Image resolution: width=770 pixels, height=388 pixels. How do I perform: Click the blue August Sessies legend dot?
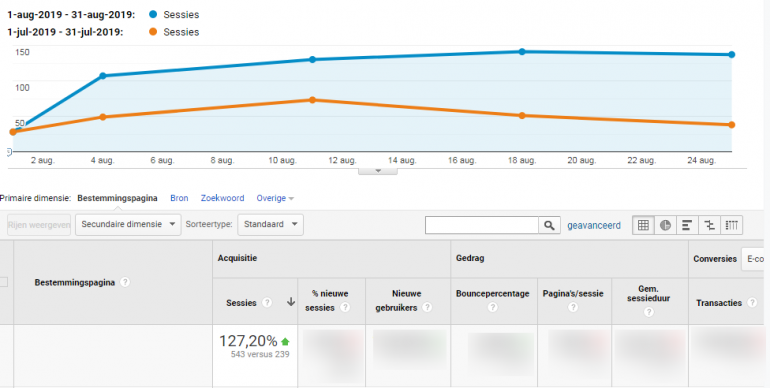(x=153, y=14)
